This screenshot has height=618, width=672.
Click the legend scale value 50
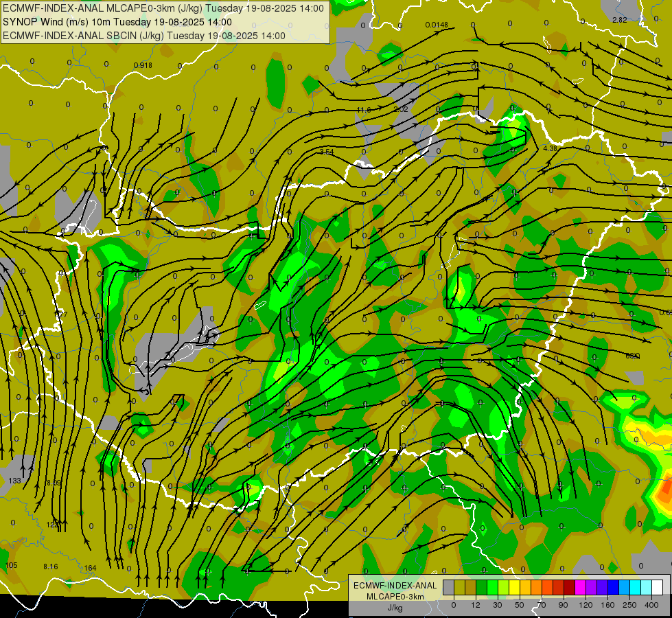click(x=520, y=605)
